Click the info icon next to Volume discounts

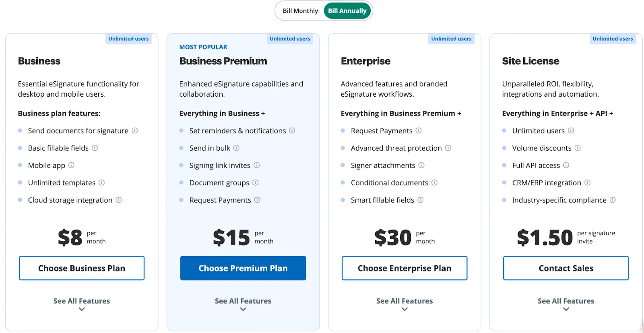point(578,148)
